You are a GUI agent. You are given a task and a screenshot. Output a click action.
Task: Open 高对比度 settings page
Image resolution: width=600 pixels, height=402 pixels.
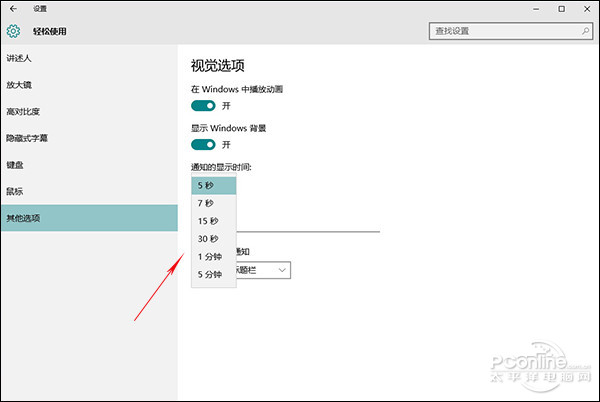(x=89, y=112)
